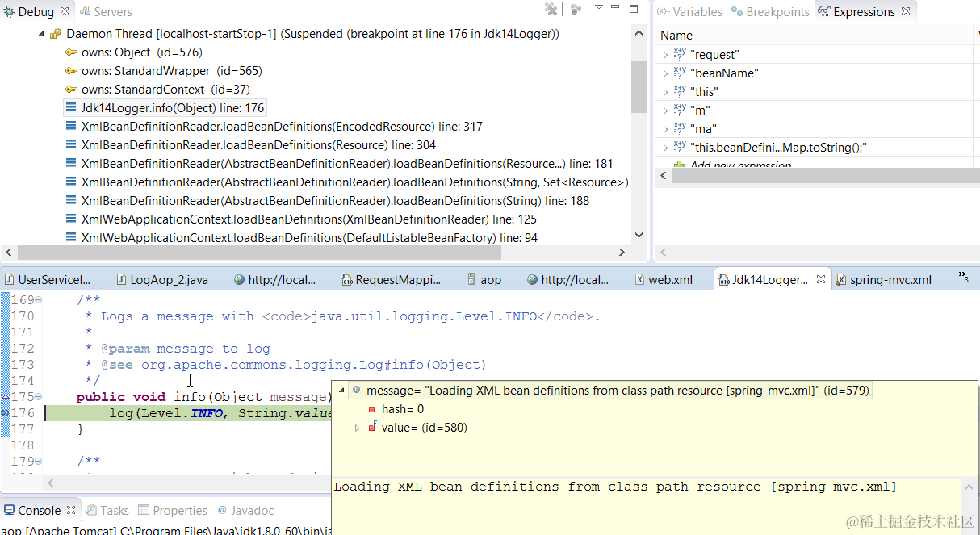The width and height of the screenshot is (980, 535).
Task: Switch to the Servers tab
Action: click(x=106, y=12)
